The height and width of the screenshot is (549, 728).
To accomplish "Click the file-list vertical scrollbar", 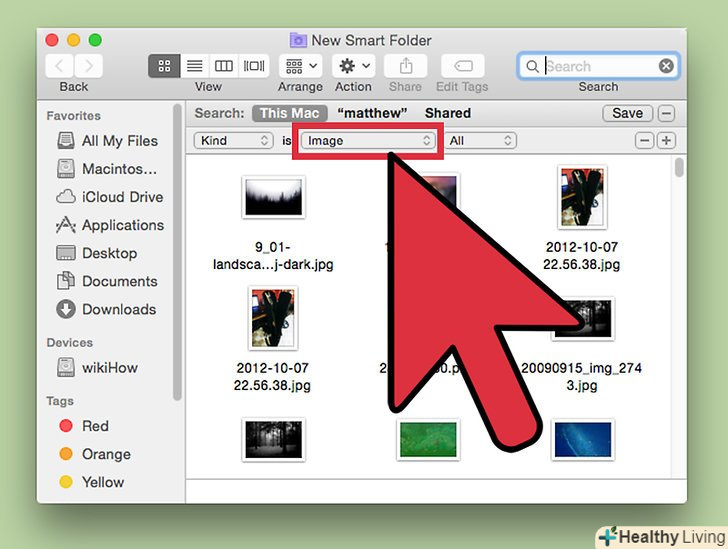I will coord(679,167).
